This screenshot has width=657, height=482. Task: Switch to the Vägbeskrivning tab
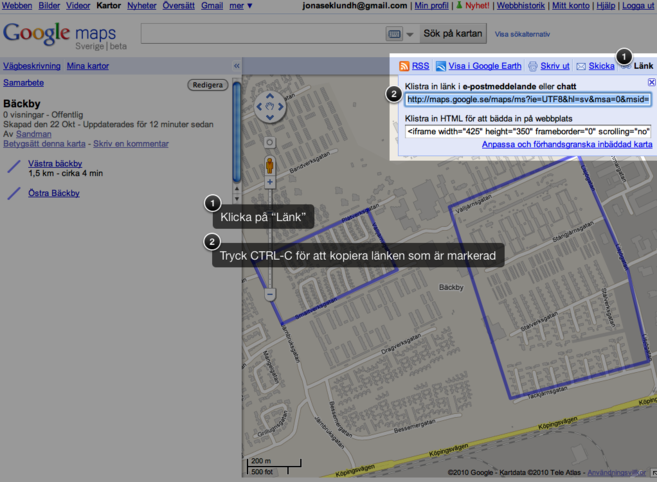tap(31, 66)
